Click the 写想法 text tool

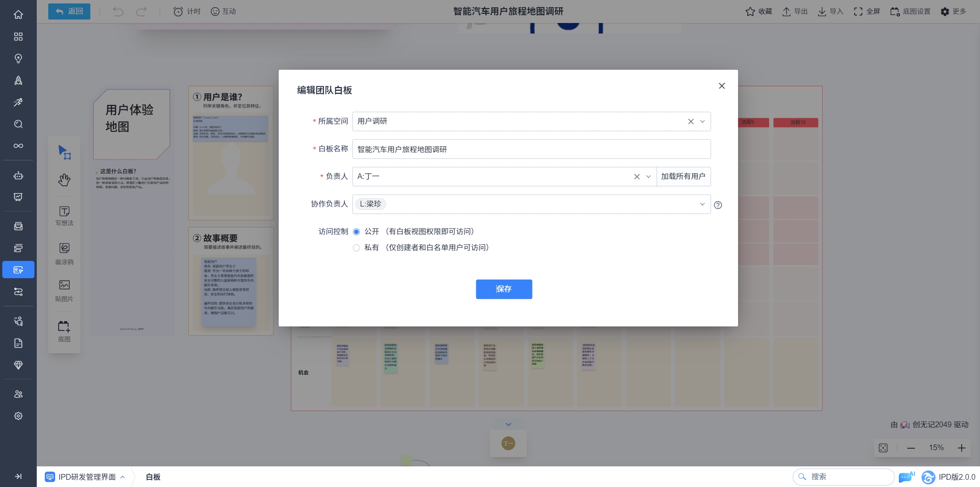64,216
